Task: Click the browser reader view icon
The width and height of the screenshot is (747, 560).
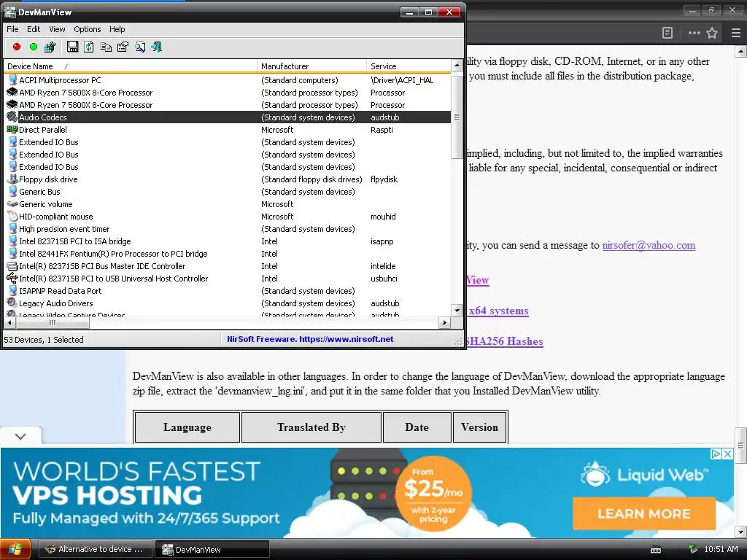Action: pyautogui.click(x=667, y=33)
